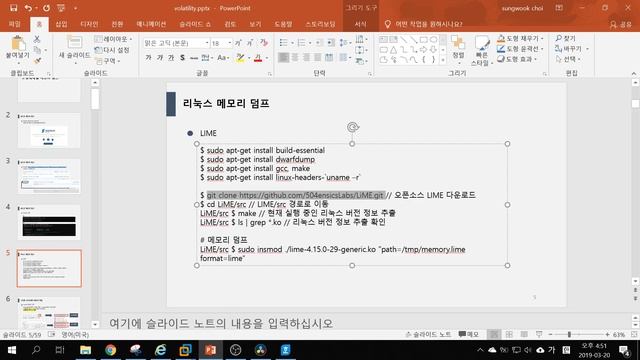Screen dimensions: 640x360
Task: Click the zoom slider handle
Action: pyautogui.click(x=569, y=334)
